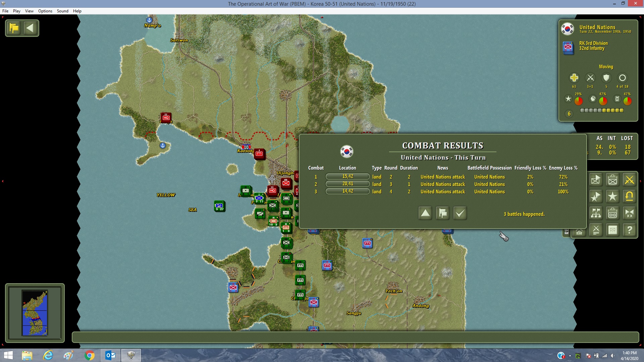Click the yellow flag button at top left
Image resolution: width=644 pixels, height=362 pixels.
tap(14, 28)
